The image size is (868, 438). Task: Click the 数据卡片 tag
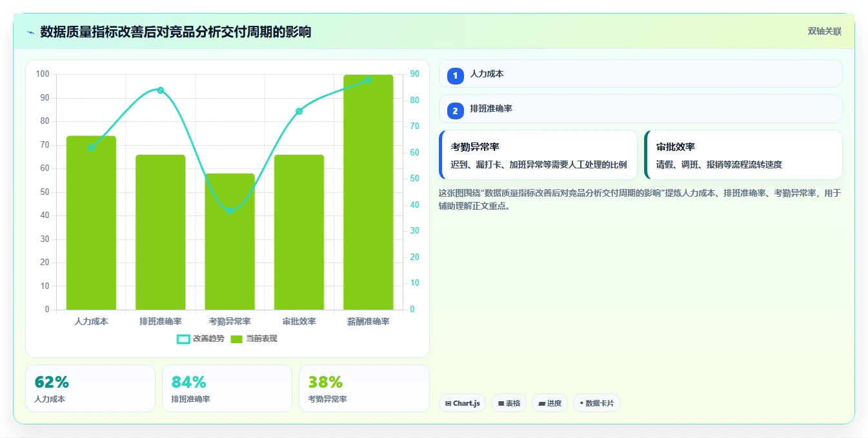click(597, 403)
